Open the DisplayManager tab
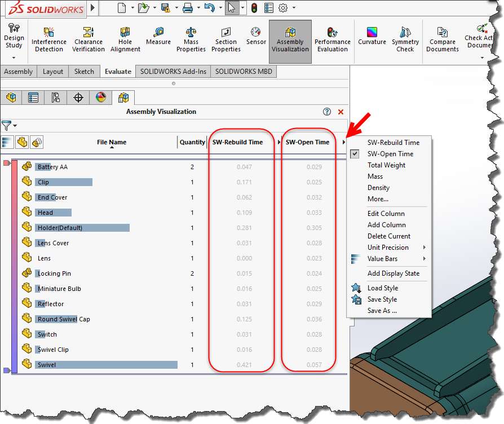Screen dimensions: 504x424 100,97
